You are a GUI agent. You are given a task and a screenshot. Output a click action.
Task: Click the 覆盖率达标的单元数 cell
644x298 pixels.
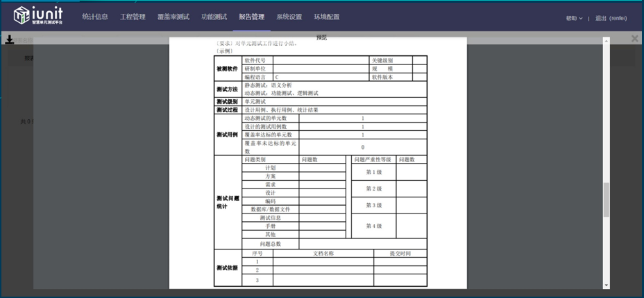(x=270, y=134)
